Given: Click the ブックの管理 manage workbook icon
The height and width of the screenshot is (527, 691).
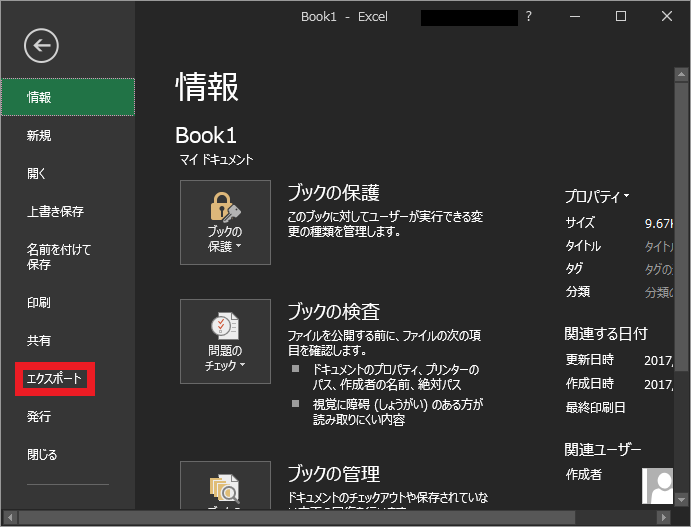Looking at the screenshot, I should pos(225,485).
